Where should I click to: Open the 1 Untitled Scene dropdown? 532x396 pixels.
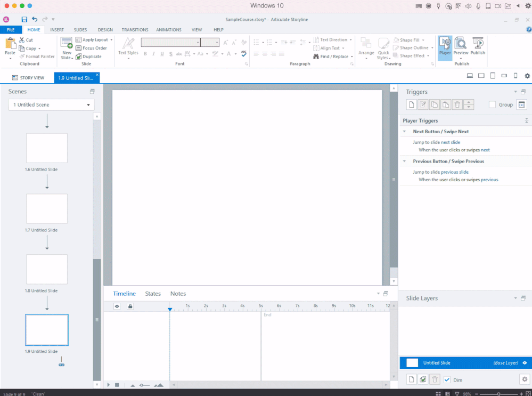point(51,105)
